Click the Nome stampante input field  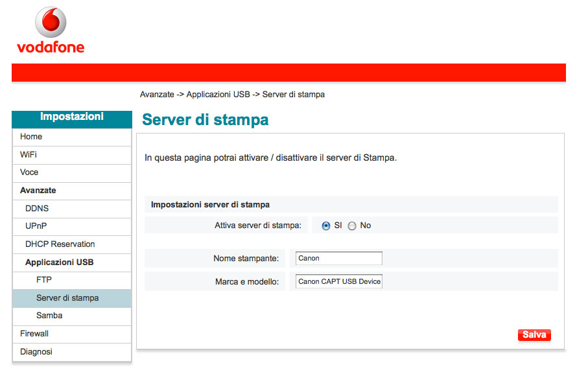338,259
